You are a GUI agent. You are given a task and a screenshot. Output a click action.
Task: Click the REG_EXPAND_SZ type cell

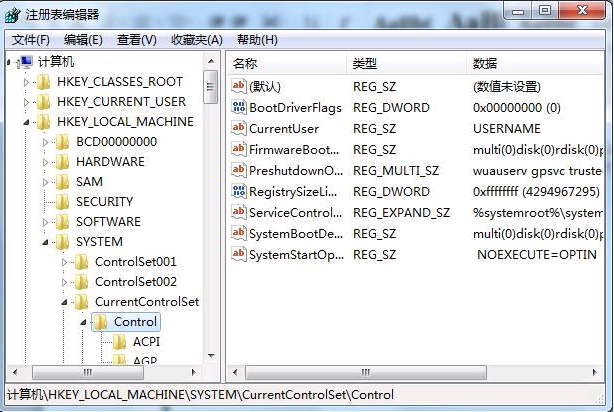pos(401,213)
